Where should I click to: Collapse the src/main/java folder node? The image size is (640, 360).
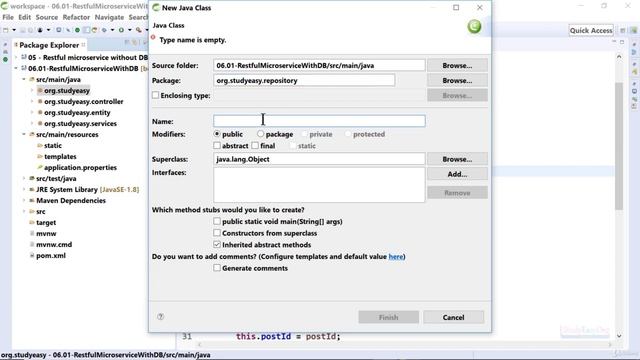(24, 79)
